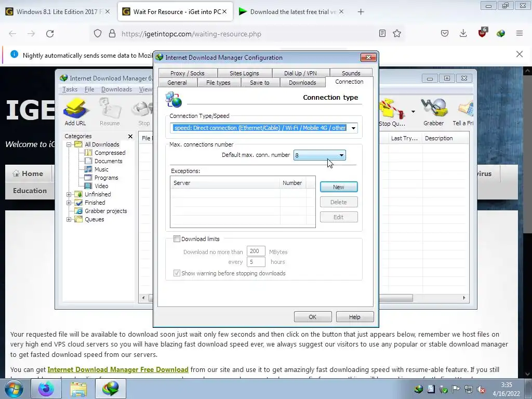Click the uBlock Origin extension icon

pyautogui.click(x=482, y=33)
